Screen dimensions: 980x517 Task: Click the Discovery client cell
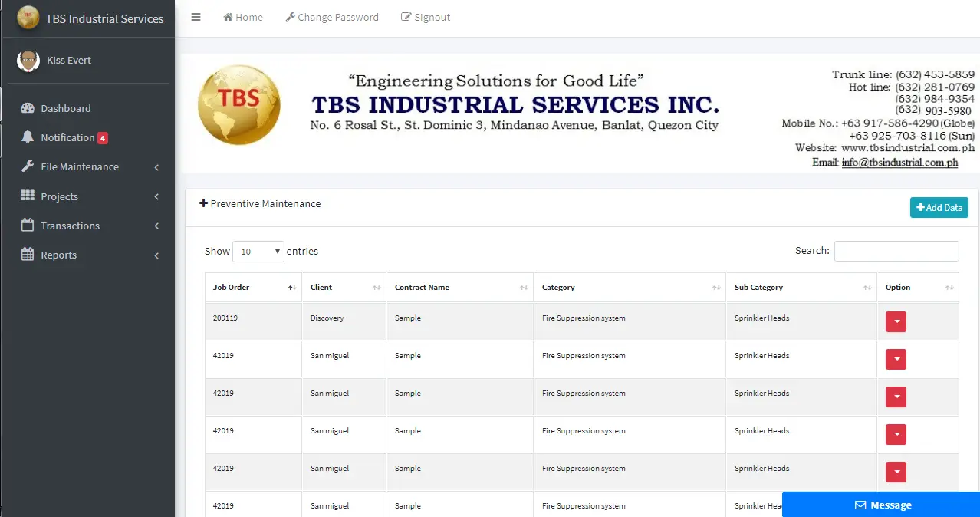pos(344,321)
